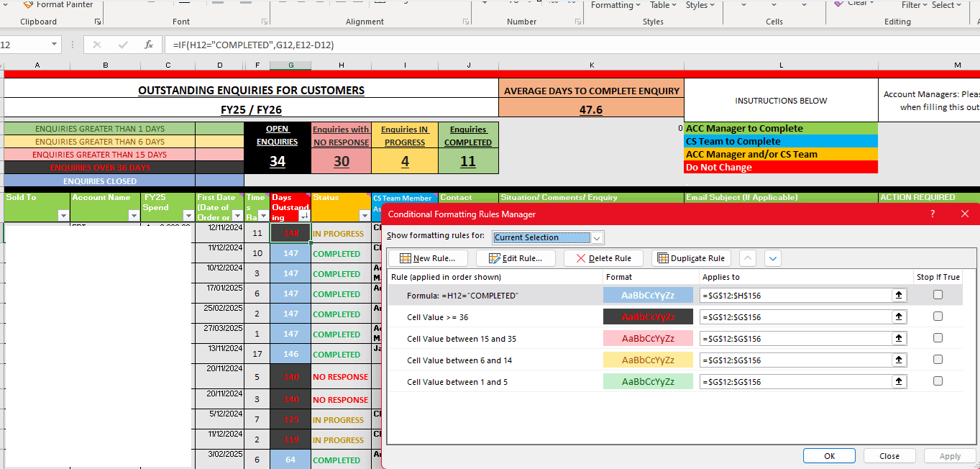Click the Close button in the dialog

tap(889, 456)
